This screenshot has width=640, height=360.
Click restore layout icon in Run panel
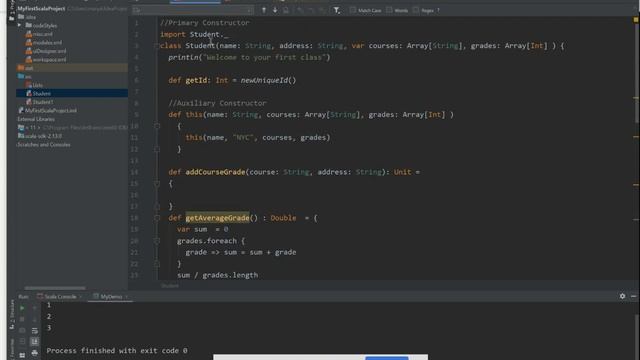(22, 355)
